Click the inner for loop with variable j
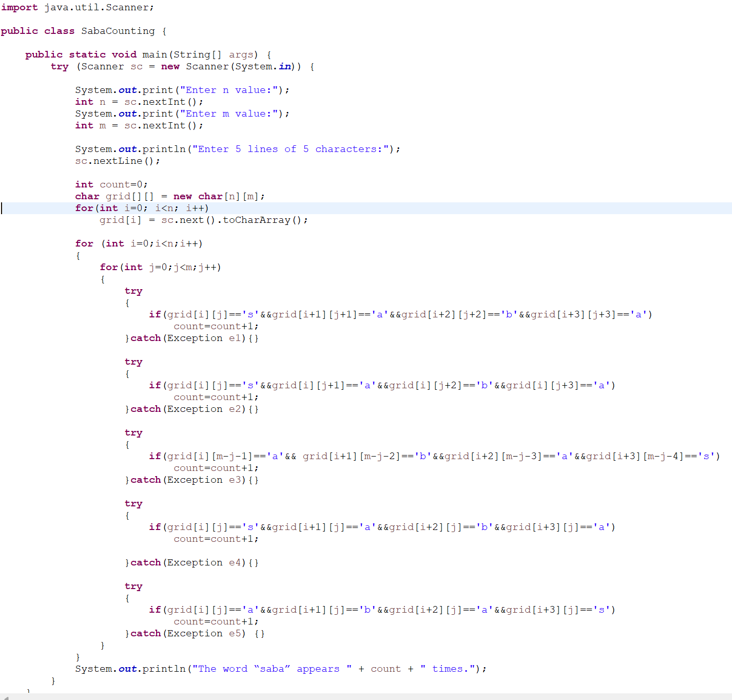This screenshot has width=732, height=700. 159,267
